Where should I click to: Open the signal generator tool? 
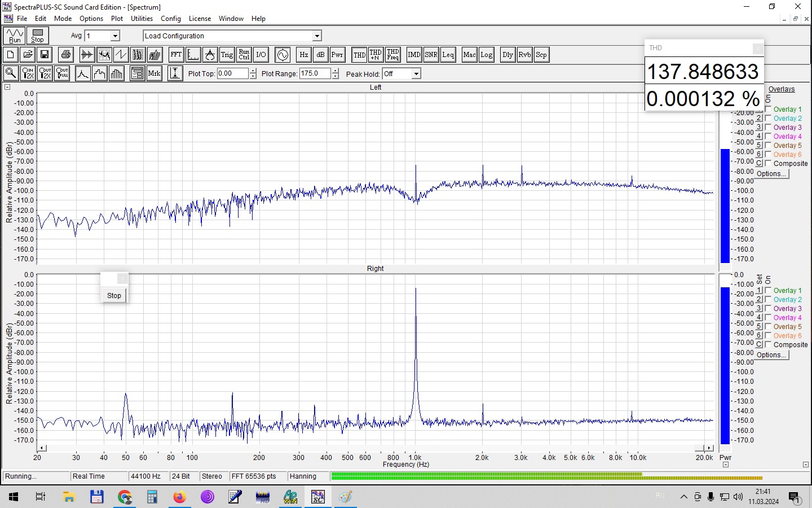pyautogui.click(x=283, y=55)
